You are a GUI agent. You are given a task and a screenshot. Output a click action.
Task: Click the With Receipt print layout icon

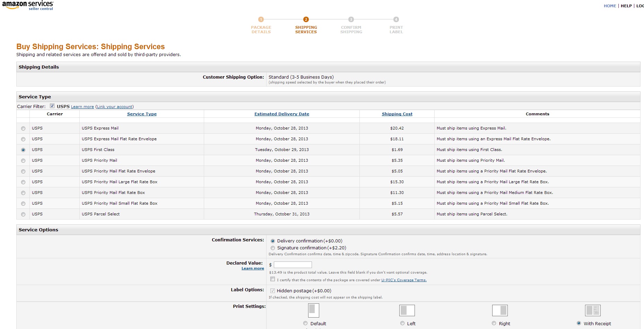tap(593, 310)
